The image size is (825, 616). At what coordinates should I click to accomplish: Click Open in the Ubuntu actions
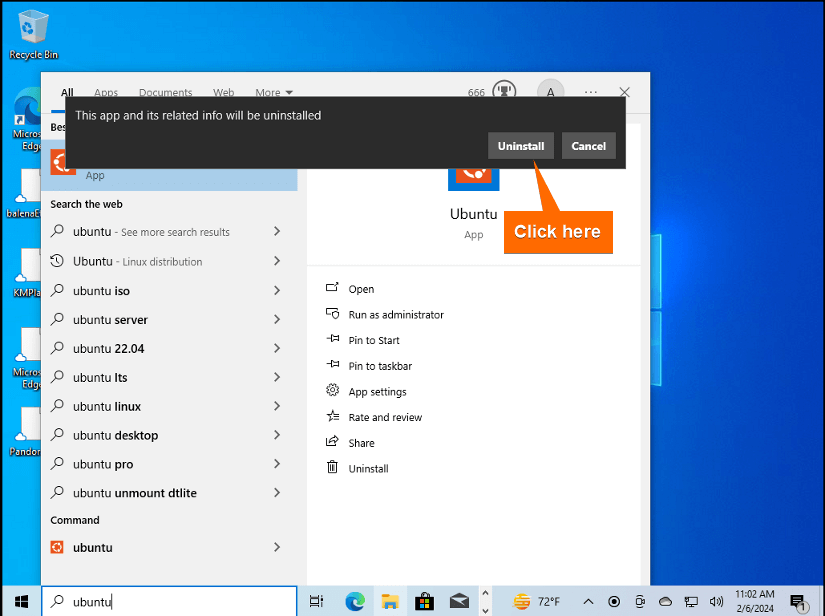click(x=361, y=289)
